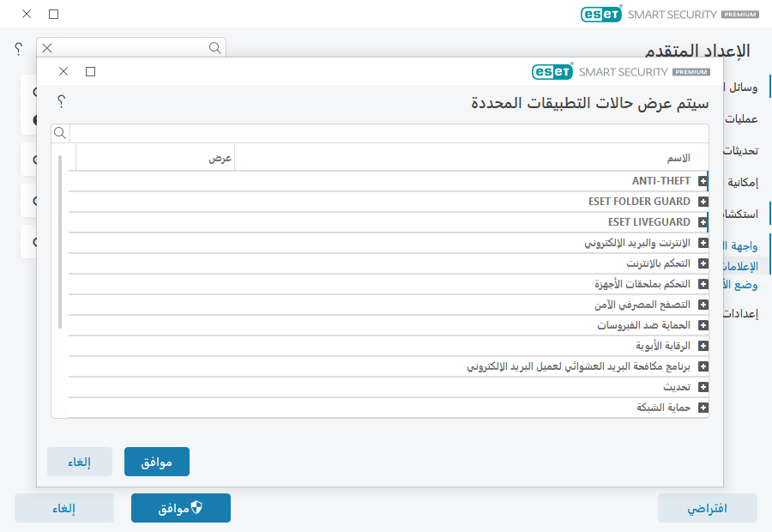Click the help question mark inside the applications dialog
772x532 pixels.
coord(62,101)
